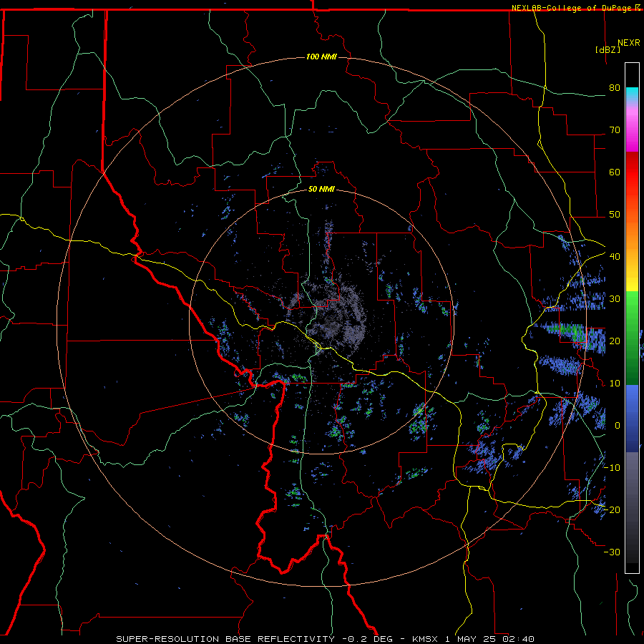Viewport: 644px width, 644px height.
Task: Click the SUPER-RESOLUTION BASE REFLECTIVITY caption text
Action: [225, 639]
